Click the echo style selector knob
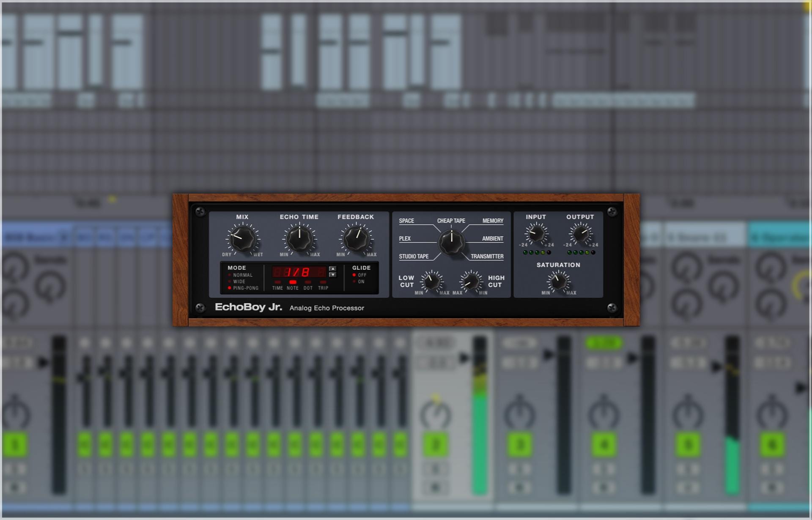812x520 pixels. (x=451, y=242)
